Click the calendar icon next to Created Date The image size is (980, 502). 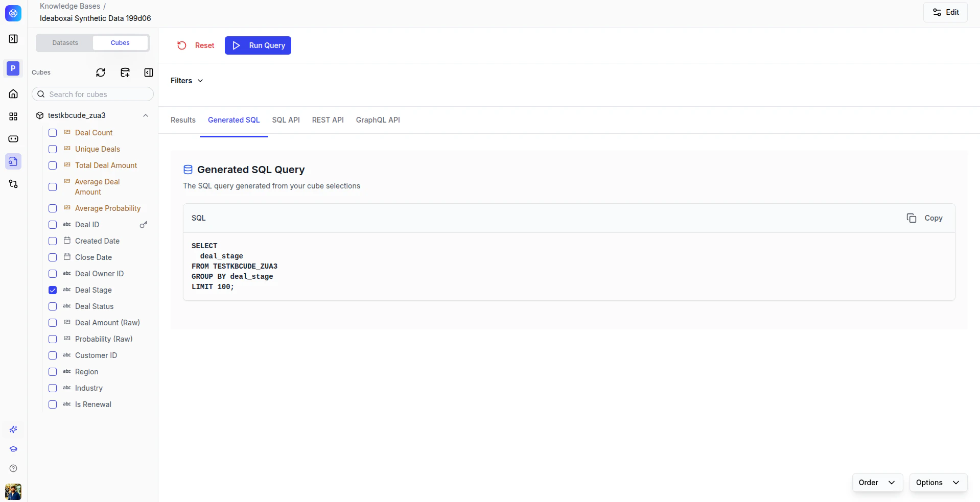(x=67, y=241)
